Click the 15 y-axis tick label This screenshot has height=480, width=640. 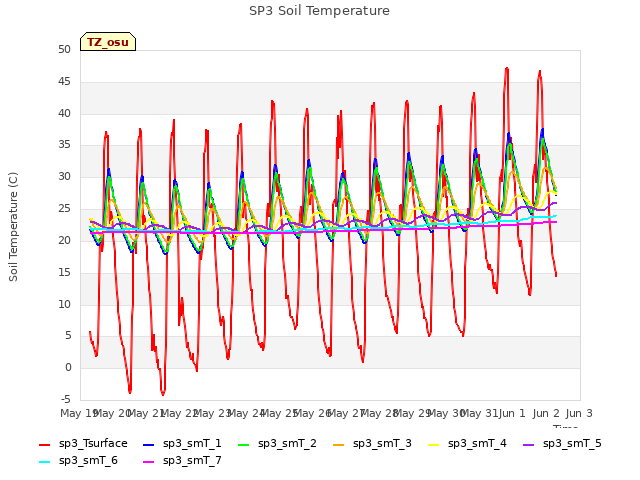[64, 272]
